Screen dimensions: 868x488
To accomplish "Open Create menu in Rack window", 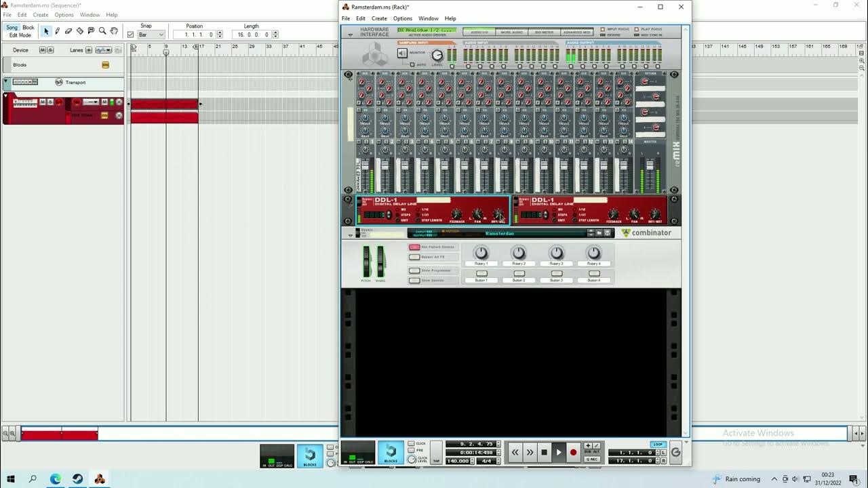I will 379,18.
